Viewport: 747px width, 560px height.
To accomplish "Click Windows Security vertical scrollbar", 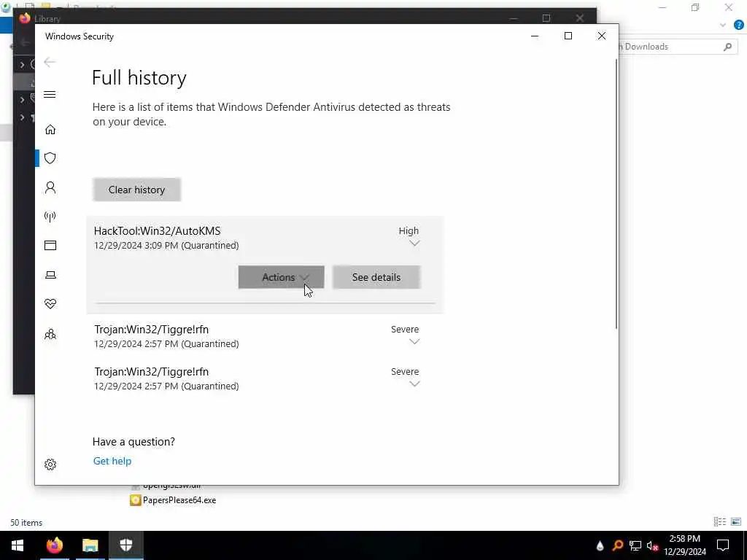I will point(616,193).
